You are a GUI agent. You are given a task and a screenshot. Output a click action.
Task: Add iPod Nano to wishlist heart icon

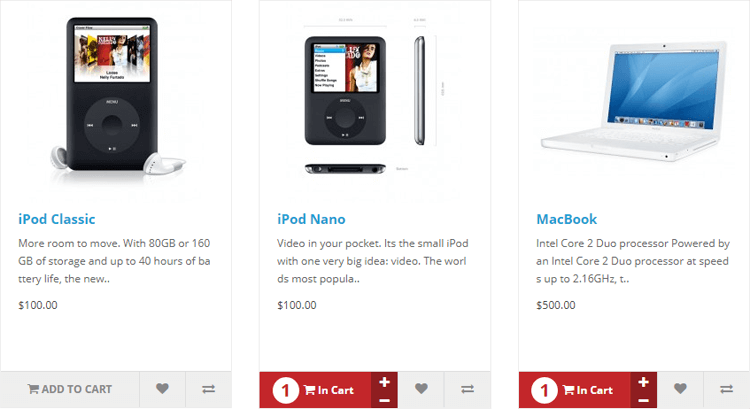click(421, 389)
